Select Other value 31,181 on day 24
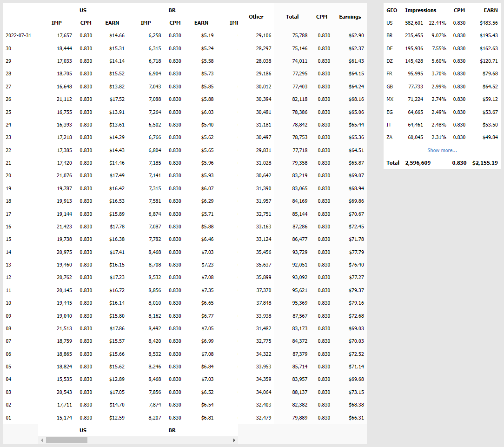 click(x=264, y=125)
